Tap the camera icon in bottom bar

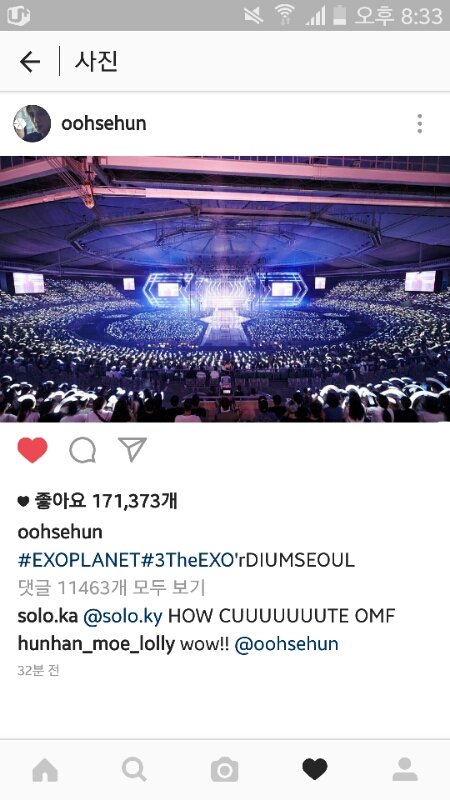point(224,770)
